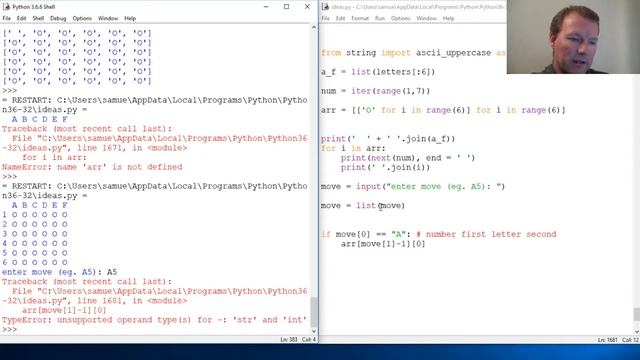This screenshot has height=360, width=640.
Task: Click "print(' ' + ' '.join(a_f))" line
Action: [x=388, y=139]
